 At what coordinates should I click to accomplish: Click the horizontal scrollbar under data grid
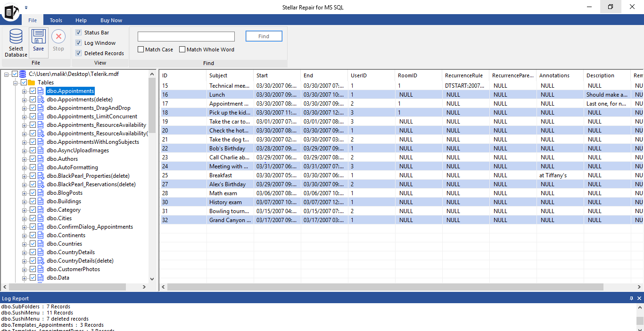(385, 287)
